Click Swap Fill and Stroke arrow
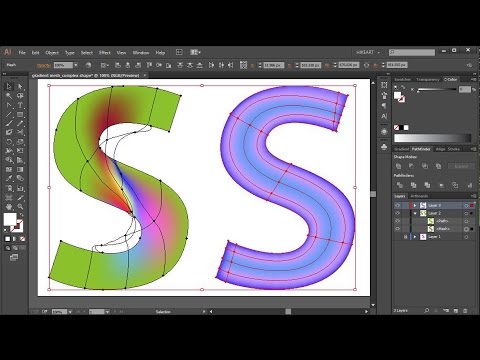Screen dimensions: 480x360 click(21, 215)
